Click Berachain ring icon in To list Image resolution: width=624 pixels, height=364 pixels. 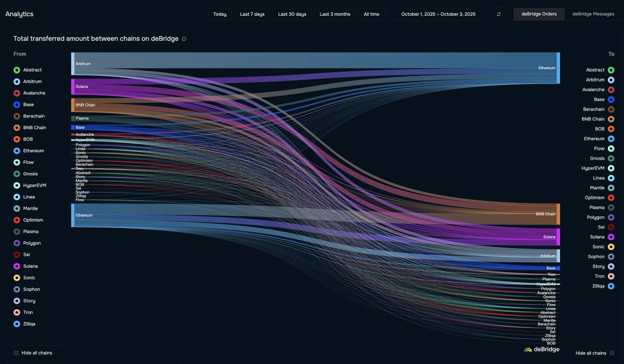[611, 109]
